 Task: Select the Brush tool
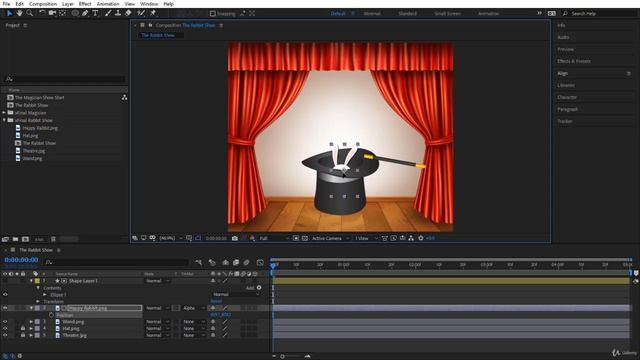click(x=108, y=13)
